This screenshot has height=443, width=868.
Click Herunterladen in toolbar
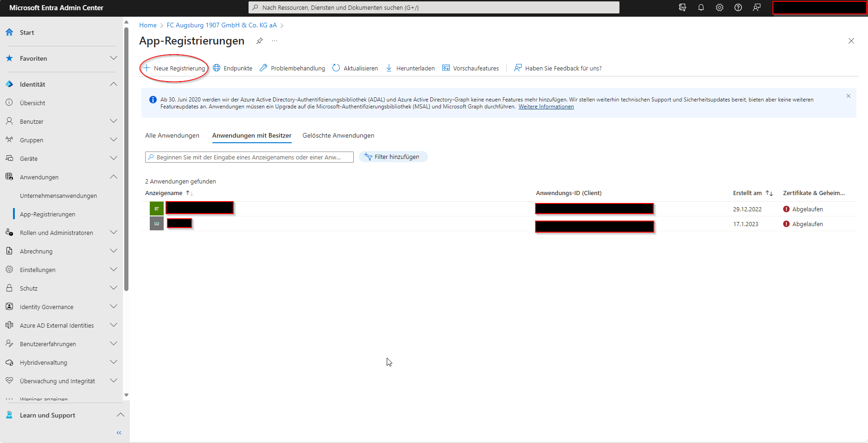point(410,68)
